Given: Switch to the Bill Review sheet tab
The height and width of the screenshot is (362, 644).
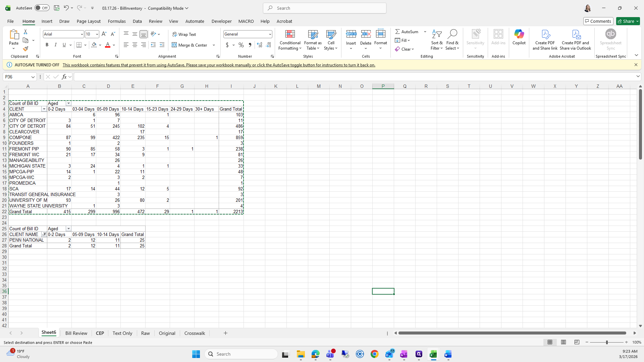Looking at the screenshot, I should tap(76, 333).
